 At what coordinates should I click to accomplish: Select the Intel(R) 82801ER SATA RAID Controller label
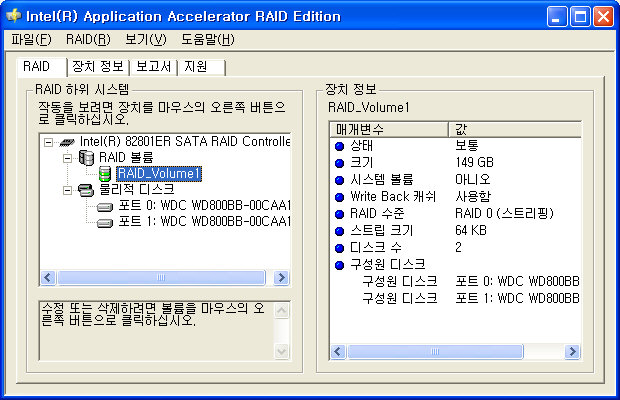[185, 142]
